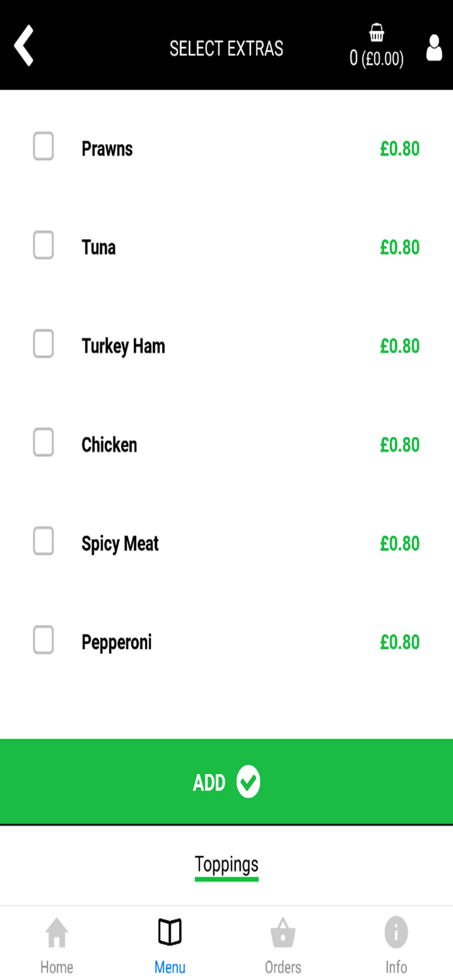The width and height of the screenshot is (453, 980).
Task: Select the Chicken topping checkbox
Action: pos(43,443)
